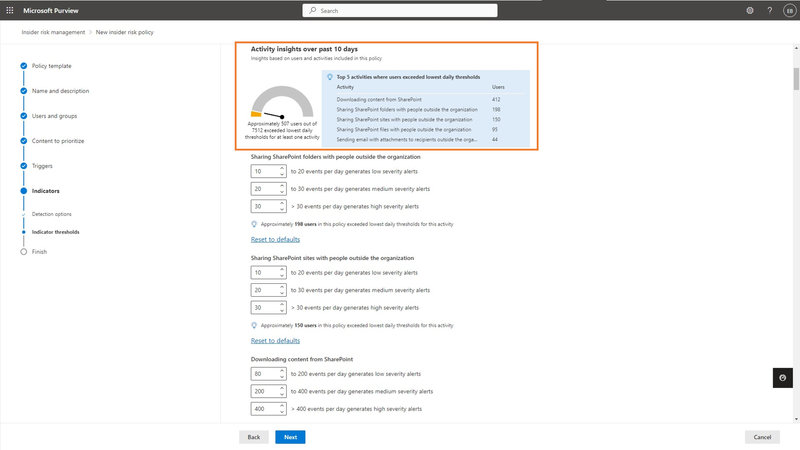Select 'Sharing SharePoint files with people outside' insights row
800x450 pixels.
tap(430, 130)
